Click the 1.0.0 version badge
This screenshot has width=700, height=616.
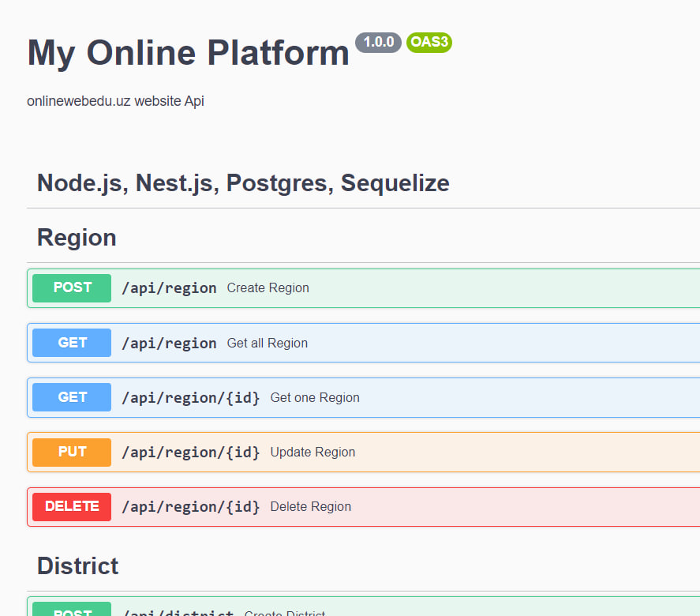378,43
